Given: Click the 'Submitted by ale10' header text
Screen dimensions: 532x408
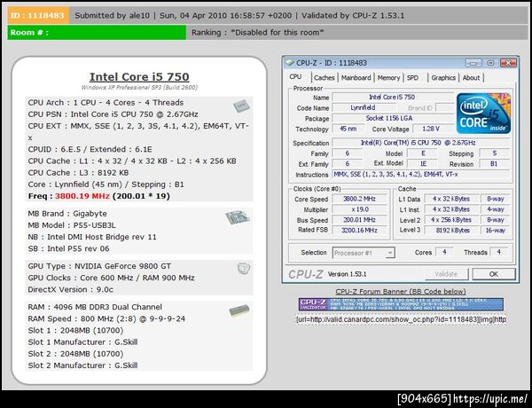Looking at the screenshot, I should (x=113, y=16).
